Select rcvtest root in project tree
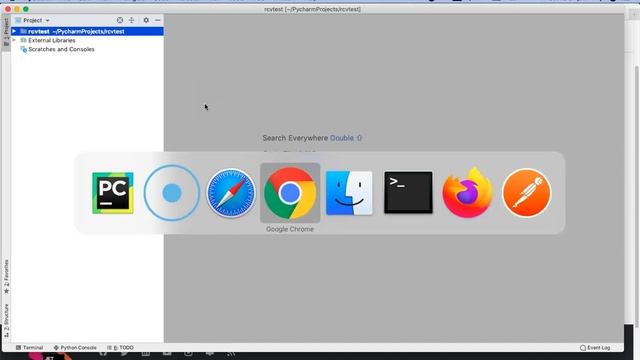Viewport: 640px width, 360px height. (x=87, y=31)
